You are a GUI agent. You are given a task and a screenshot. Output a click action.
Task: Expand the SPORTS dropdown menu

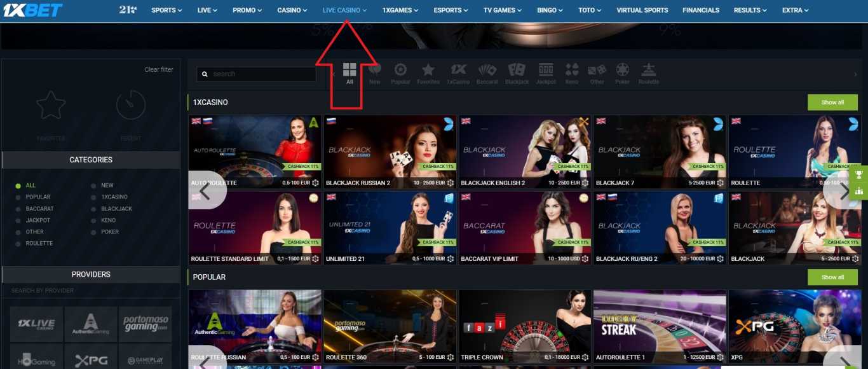(x=166, y=10)
